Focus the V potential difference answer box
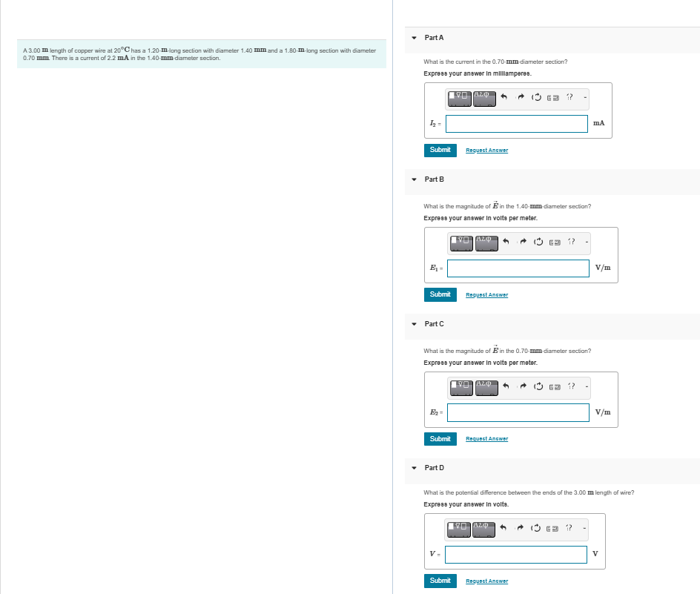This screenshot has height=594, width=700. 515,555
